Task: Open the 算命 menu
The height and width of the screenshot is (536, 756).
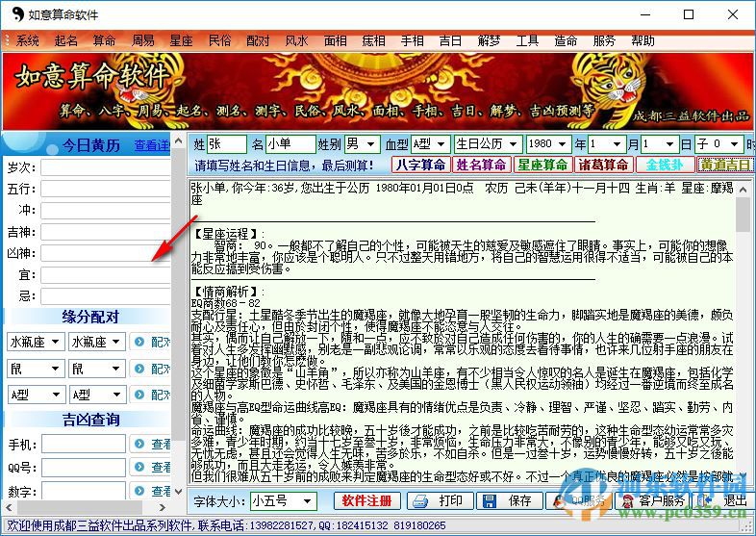Action: tap(104, 41)
